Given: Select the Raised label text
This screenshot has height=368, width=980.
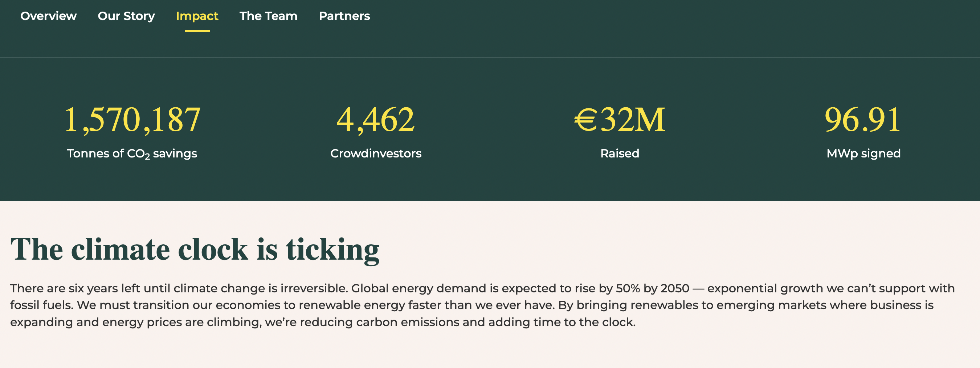Looking at the screenshot, I should 620,153.
